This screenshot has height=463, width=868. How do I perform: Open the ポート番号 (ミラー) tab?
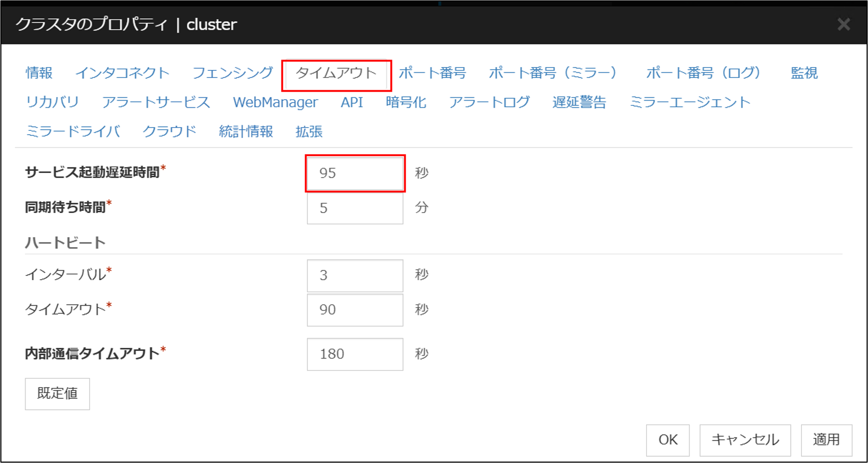553,73
